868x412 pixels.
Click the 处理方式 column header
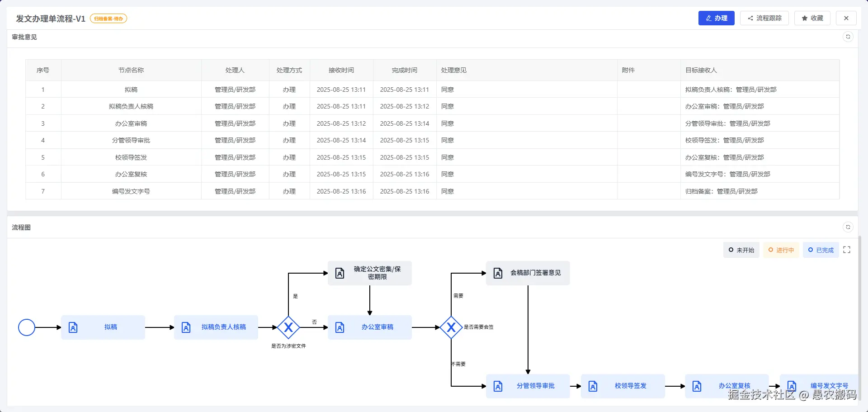coord(289,70)
